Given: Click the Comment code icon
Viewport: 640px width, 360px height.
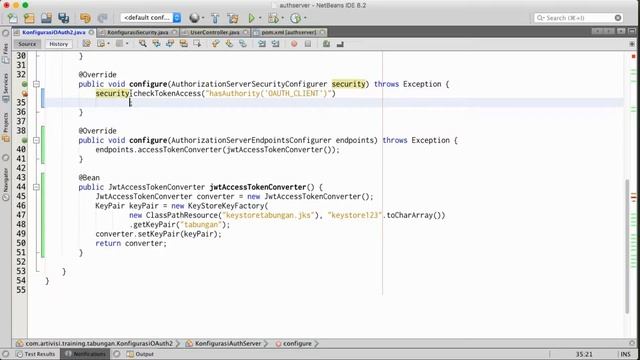Looking at the screenshot, I should pos(326,44).
